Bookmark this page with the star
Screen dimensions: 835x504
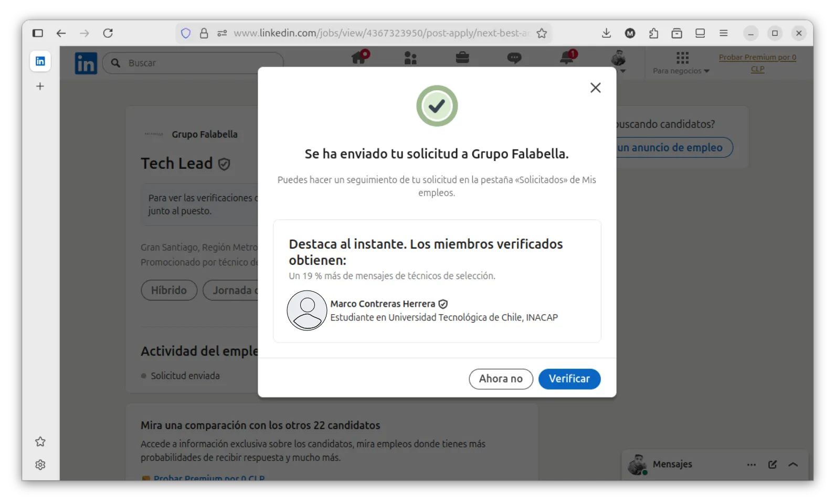(x=542, y=33)
